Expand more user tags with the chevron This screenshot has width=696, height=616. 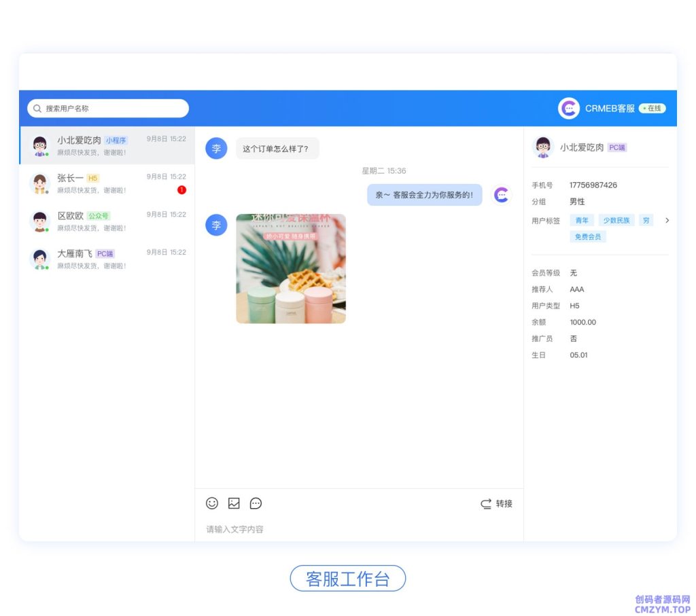[x=667, y=220]
